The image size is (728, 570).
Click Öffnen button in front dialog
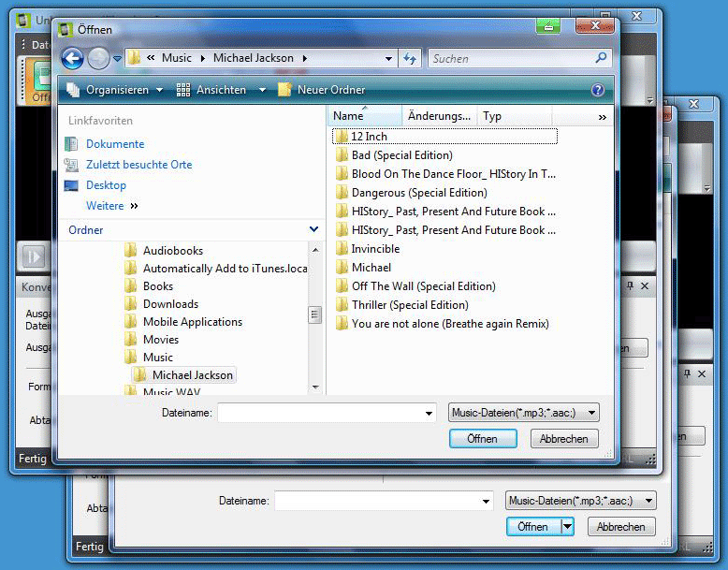[483, 439]
